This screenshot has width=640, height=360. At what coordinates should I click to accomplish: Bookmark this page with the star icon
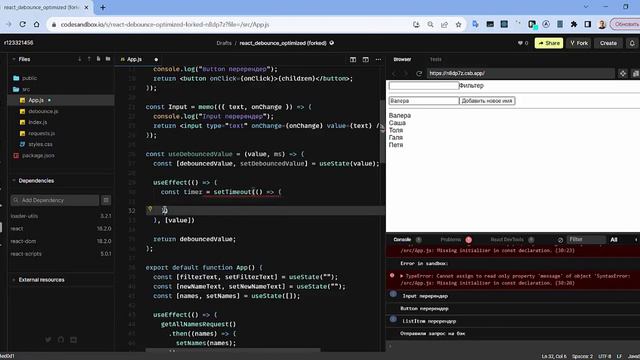pyautogui.click(x=458, y=24)
